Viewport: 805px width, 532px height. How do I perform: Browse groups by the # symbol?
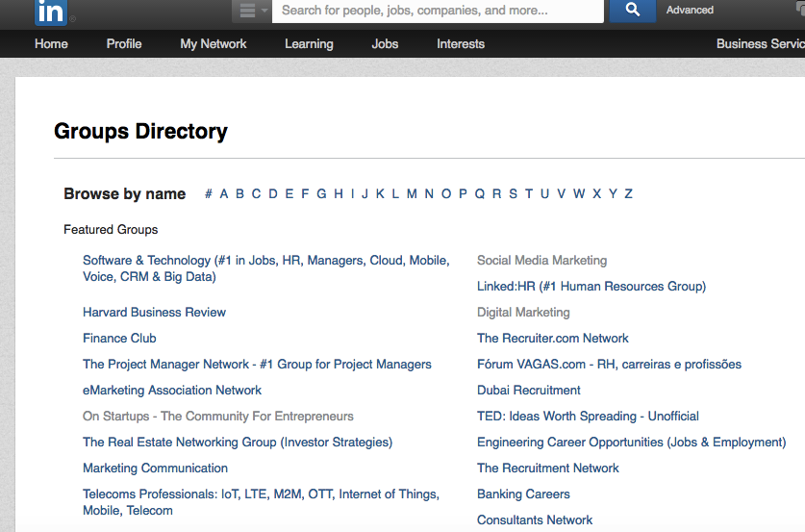click(x=209, y=194)
